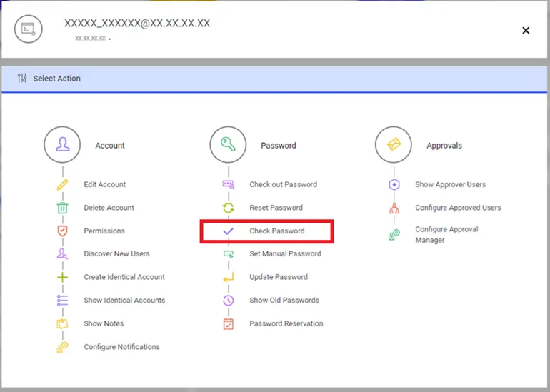This screenshot has height=392, width=550.
Task: Choose Create Identical Account
Action: [x=124, y=277]
